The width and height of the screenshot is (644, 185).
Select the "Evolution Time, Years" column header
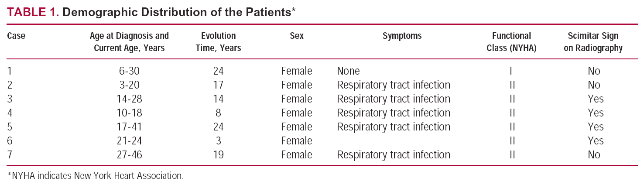click(218, 42)
